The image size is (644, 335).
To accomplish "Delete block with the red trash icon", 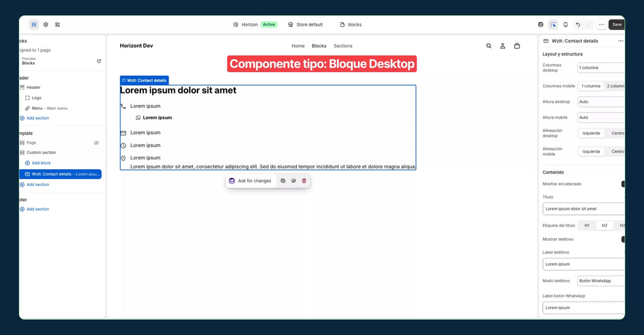I will coord(304,180).
